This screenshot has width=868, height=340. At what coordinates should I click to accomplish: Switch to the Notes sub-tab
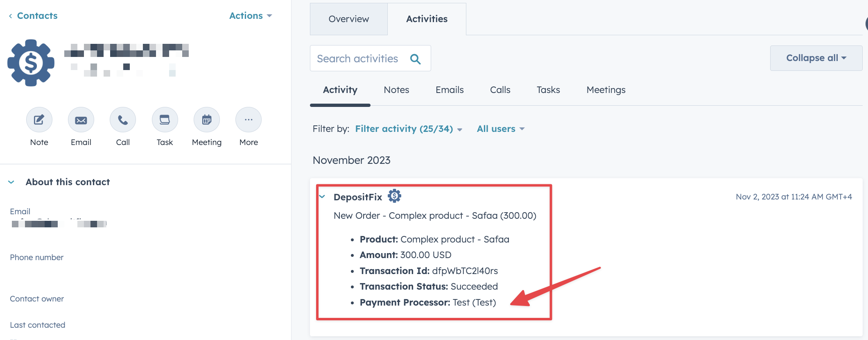point(396,90)
